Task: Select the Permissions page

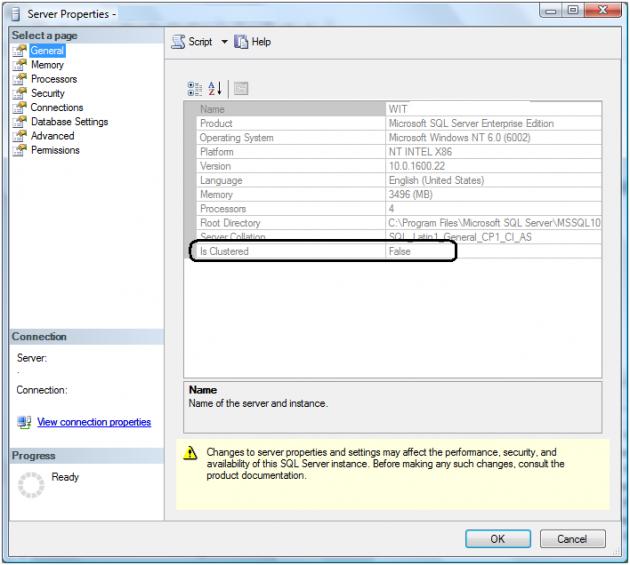Action: click(x=55, y=150)
